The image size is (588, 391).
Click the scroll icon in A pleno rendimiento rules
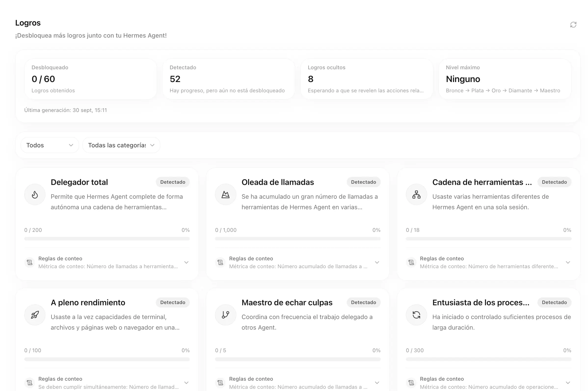point(30,382)
